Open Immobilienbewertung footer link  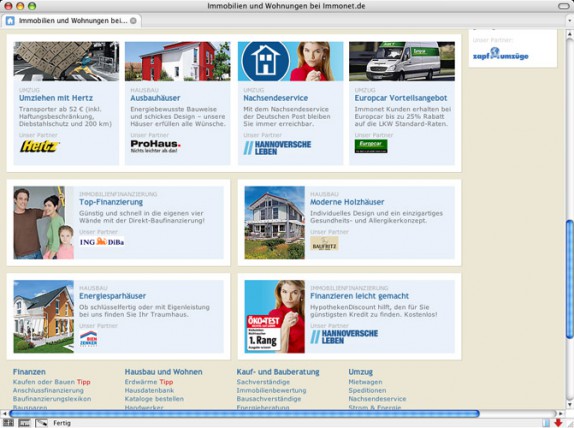[x=271, y=390]
